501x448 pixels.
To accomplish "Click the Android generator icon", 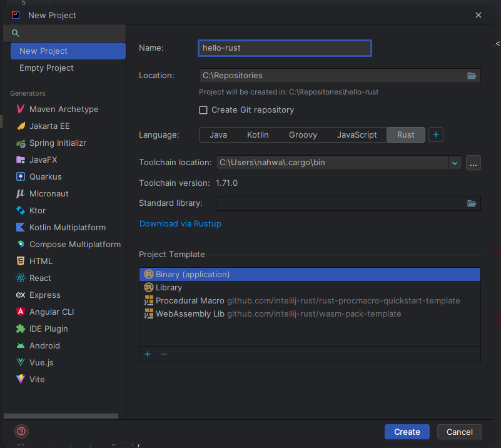I will tap(21, 345).
